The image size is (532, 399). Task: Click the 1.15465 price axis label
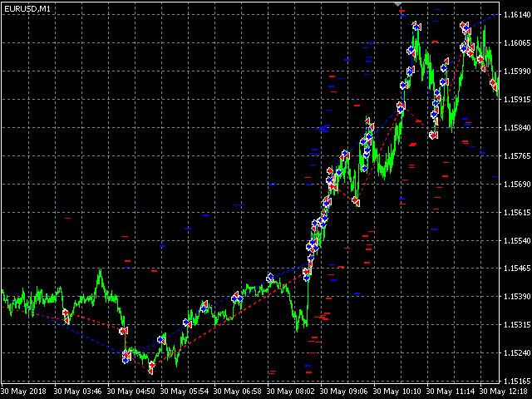coord(517,268)
